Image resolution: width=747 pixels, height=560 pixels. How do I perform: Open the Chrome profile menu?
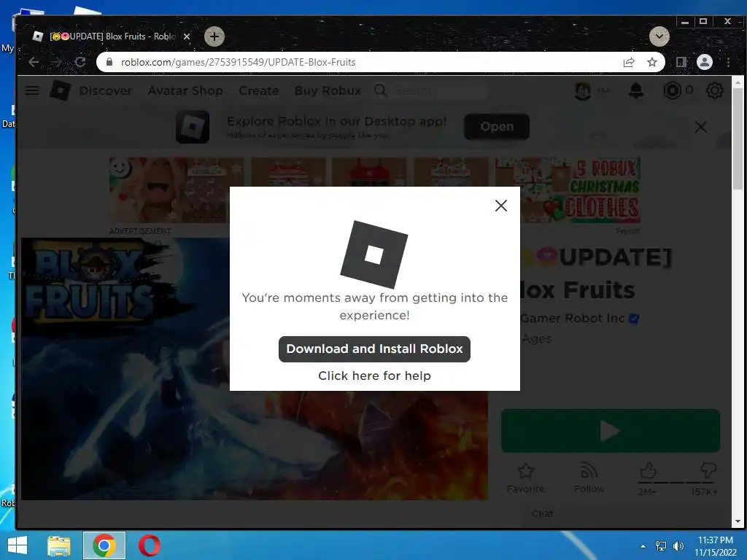click(x=705, y=62)
